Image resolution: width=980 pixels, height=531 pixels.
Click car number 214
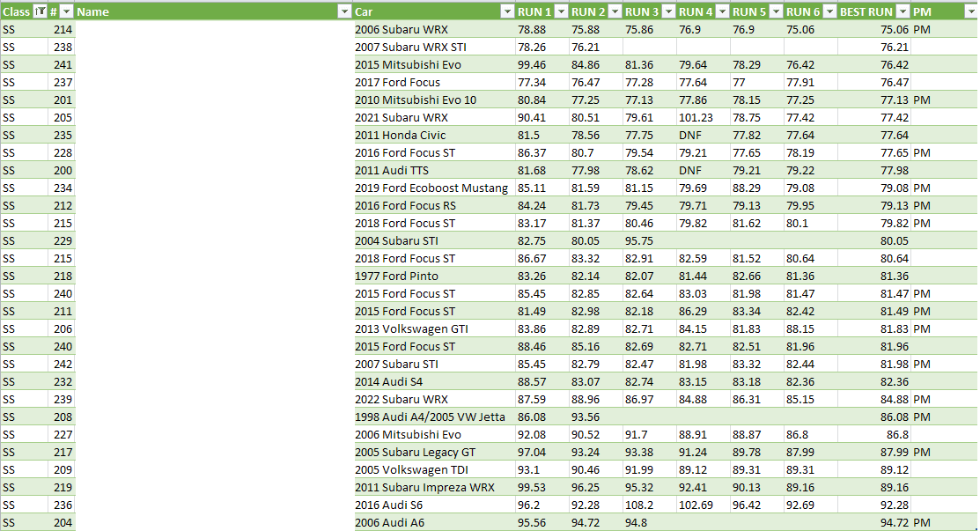[62, 29]
